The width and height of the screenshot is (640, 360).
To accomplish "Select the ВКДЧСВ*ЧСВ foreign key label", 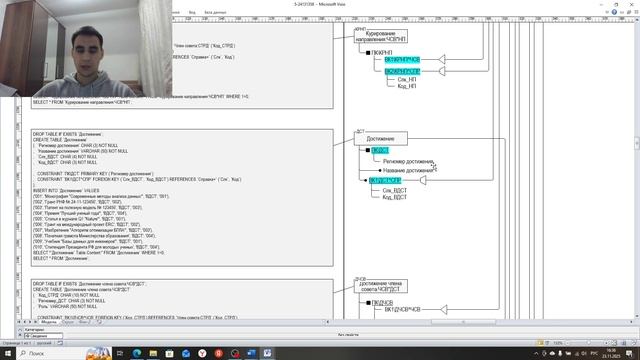I will point(402,309).
